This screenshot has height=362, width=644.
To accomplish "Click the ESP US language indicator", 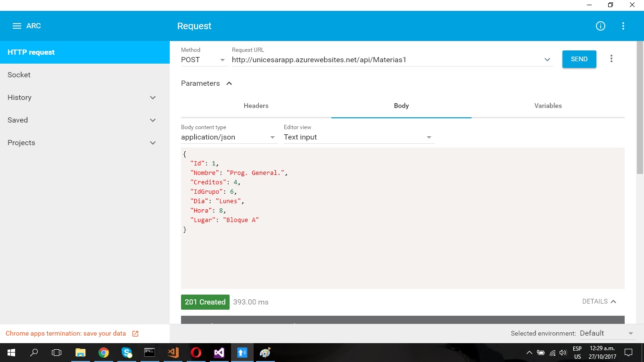I will click(x=577, y=353).
